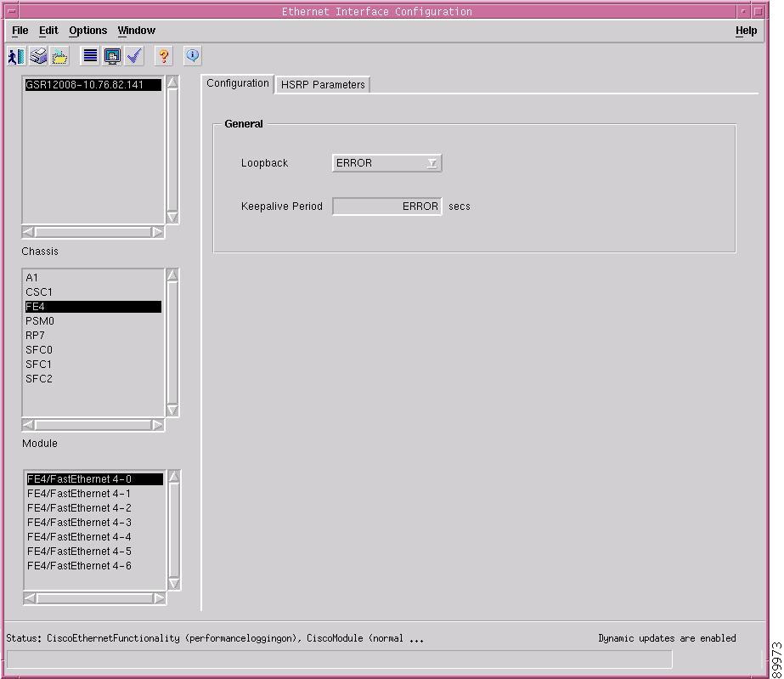Click module list scroll up arrow
The image size is (784, 679).
click(172, 275)
